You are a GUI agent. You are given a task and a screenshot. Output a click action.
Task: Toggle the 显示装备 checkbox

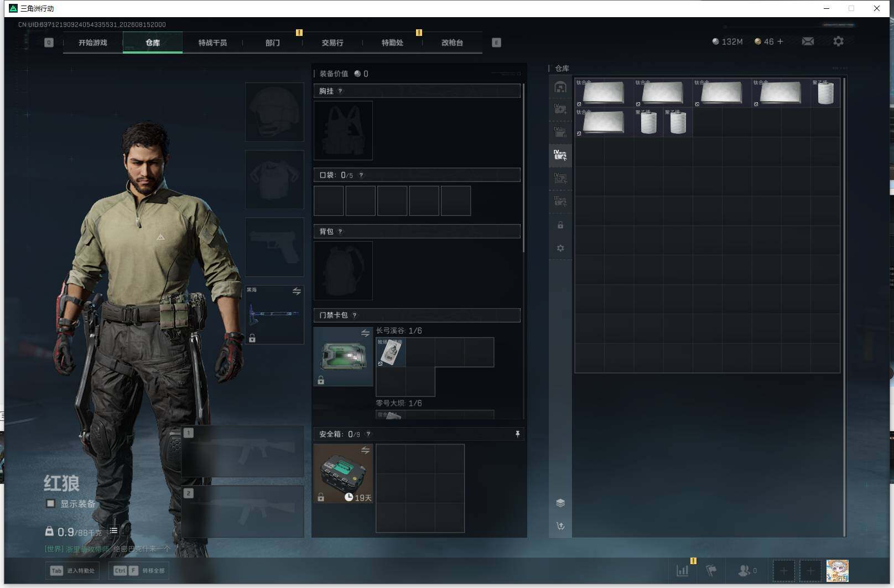tap(51, 503)
